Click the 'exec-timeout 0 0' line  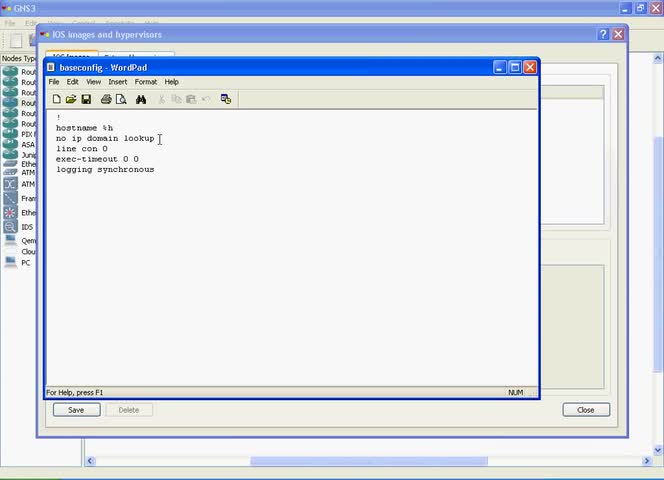(97, 159)
